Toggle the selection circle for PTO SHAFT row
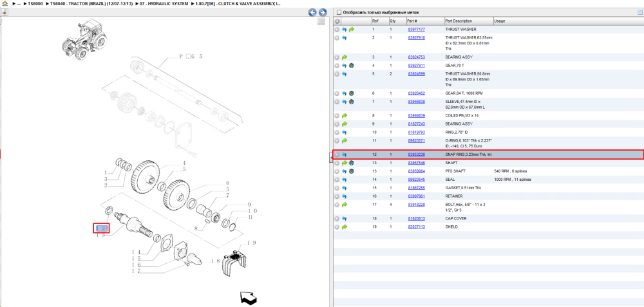 337,171
